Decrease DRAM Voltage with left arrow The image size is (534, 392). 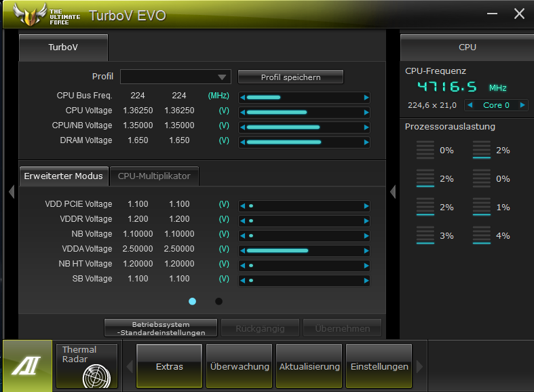[x=242, y=142]
